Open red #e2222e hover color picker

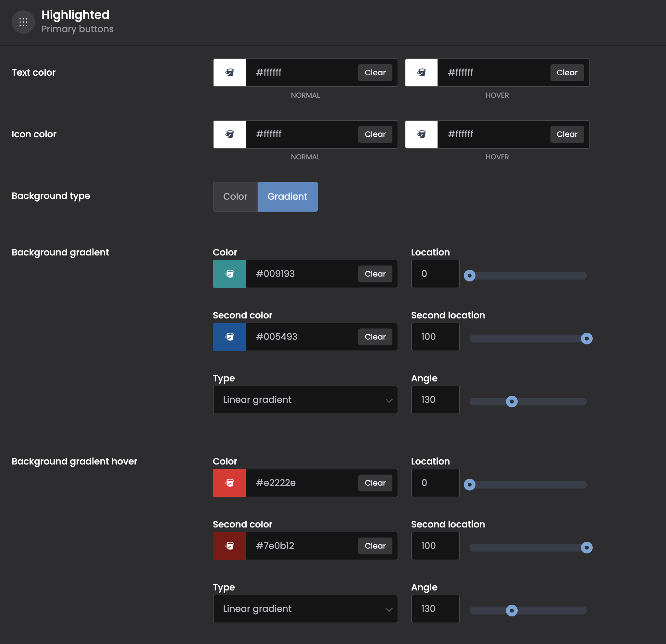(x=229, y=483)
